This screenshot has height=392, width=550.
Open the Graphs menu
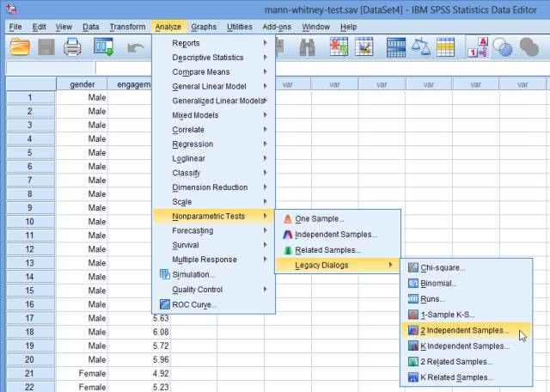(x=204, y=27)
